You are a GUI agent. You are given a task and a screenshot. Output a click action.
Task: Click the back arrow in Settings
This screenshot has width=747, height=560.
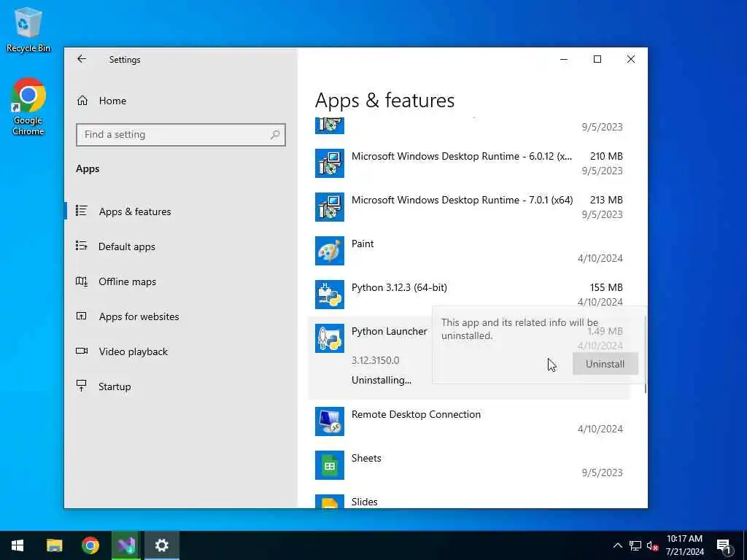click(x=82, y=59)
